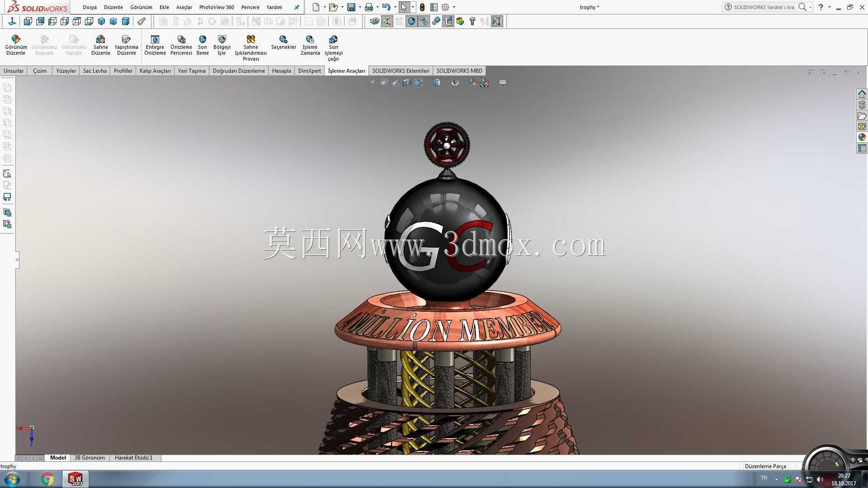Open SOLIDWORKS Resources home pane
Image resolution: width=868 pixels, height=488 pixels.
tap(862, 94)
